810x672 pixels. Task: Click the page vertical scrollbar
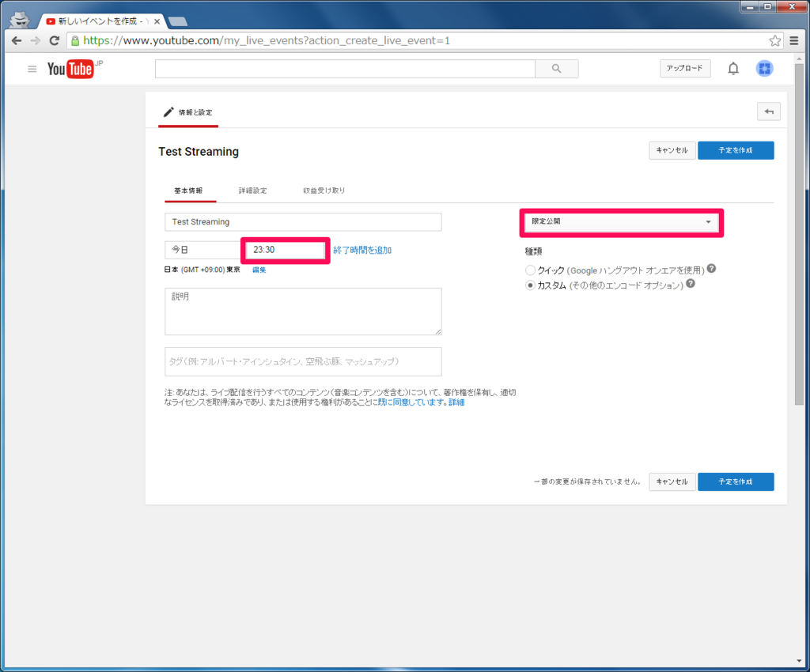click(799, 235)
